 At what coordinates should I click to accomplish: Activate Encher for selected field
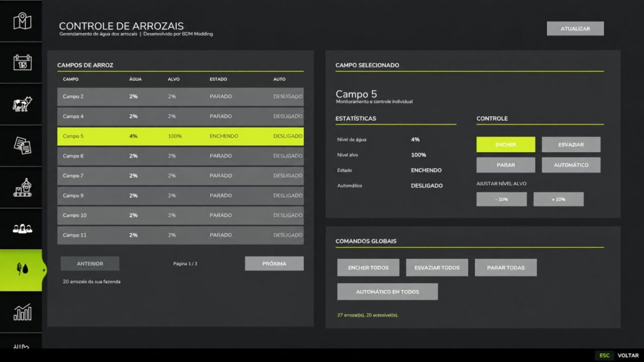506,145
